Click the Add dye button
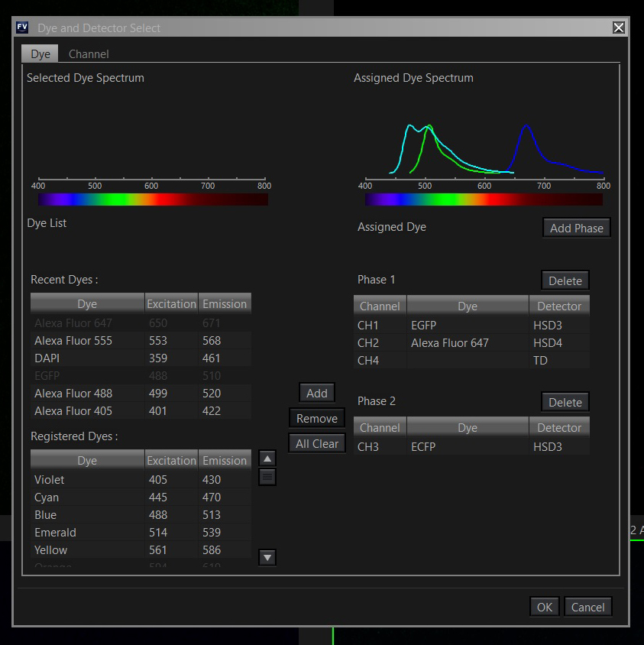This screenshot has width=644, height=645. pyautogui.click(x=317, y=393)
